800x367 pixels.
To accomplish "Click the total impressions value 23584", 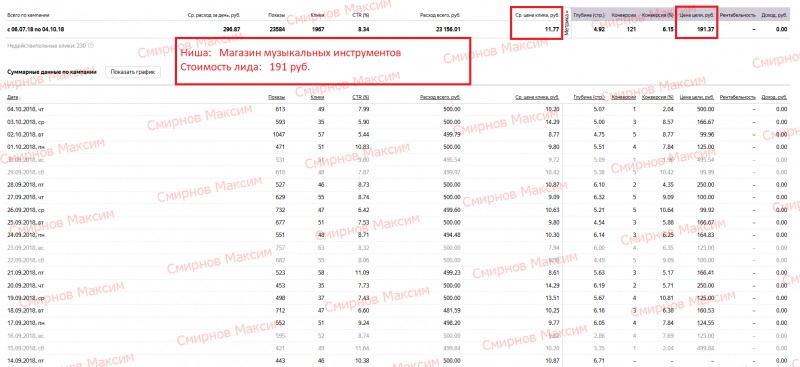I will pos(277,30).
